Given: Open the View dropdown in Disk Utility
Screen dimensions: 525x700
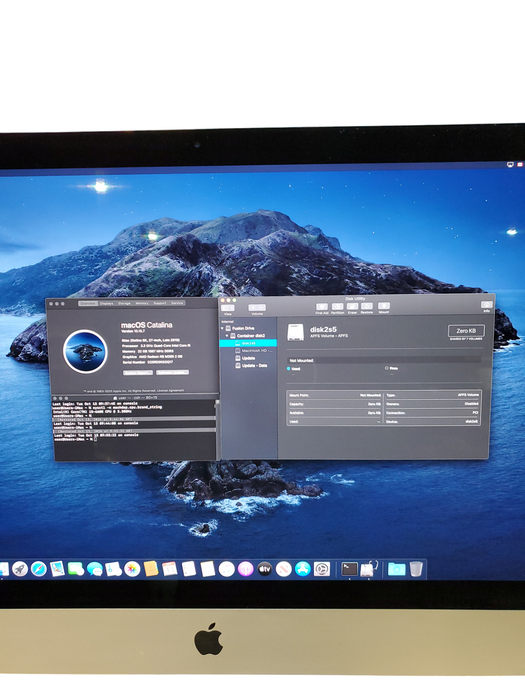Looking at the screenshot, I should tap(228, 308).
